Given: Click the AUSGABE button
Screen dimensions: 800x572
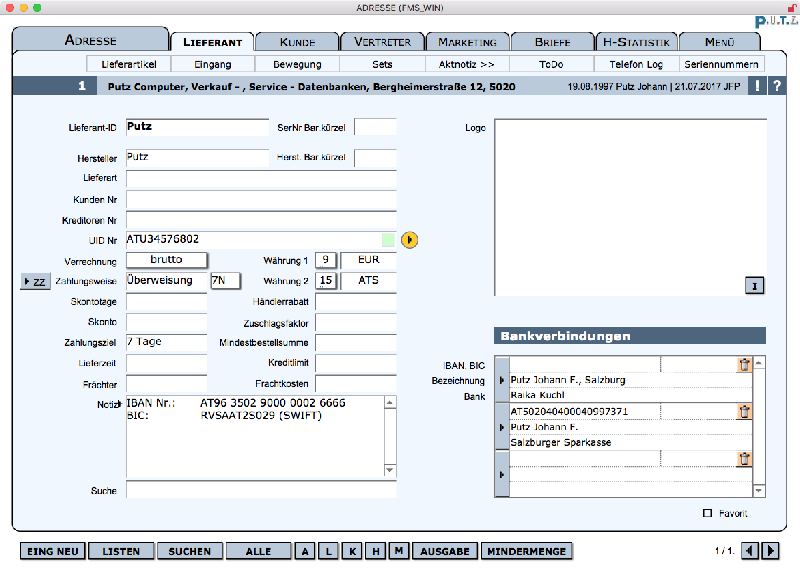Looking at the screenshot, I should [x=445, y=551].
